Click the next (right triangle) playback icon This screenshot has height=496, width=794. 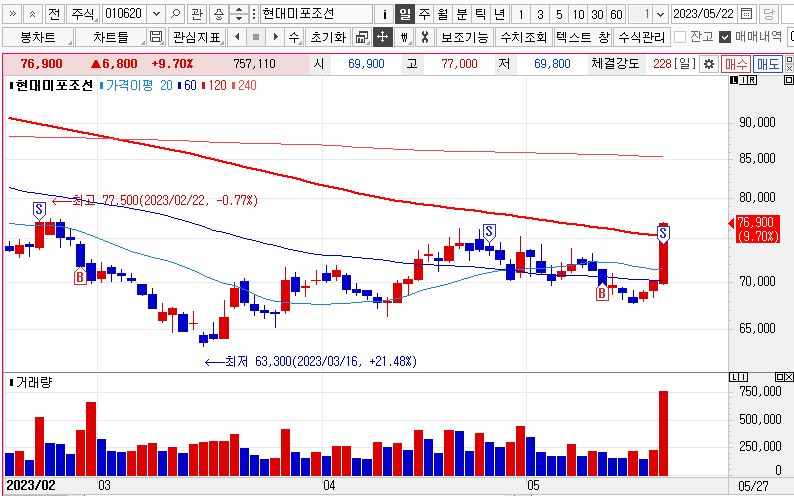coord(275,37)
